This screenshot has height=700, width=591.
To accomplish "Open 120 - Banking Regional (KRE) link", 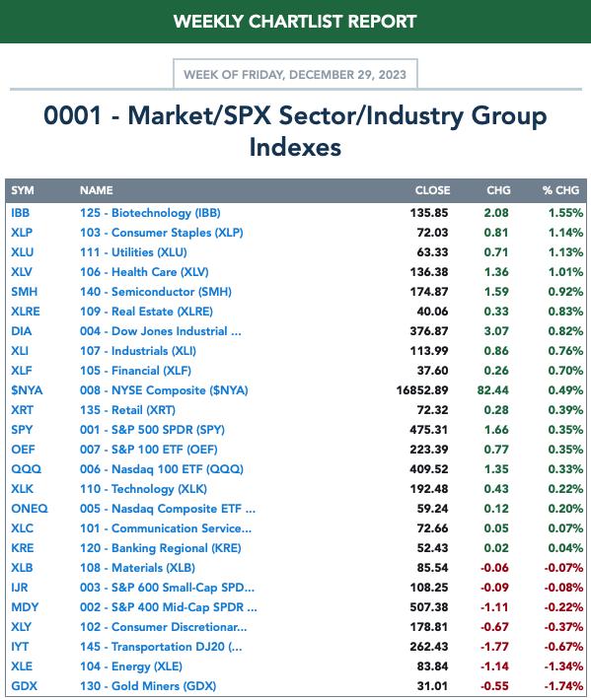I will (x=160, y=548).
